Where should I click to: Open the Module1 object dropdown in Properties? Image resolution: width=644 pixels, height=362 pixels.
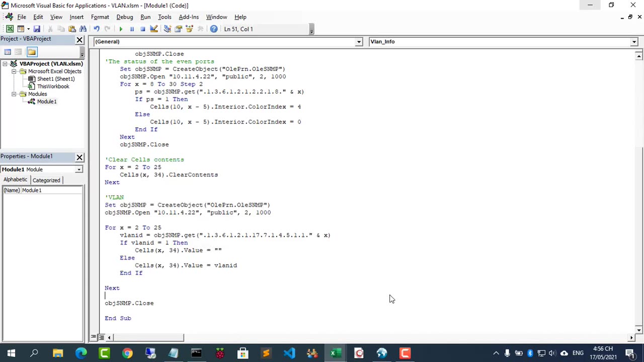click(x=79, y=169)
